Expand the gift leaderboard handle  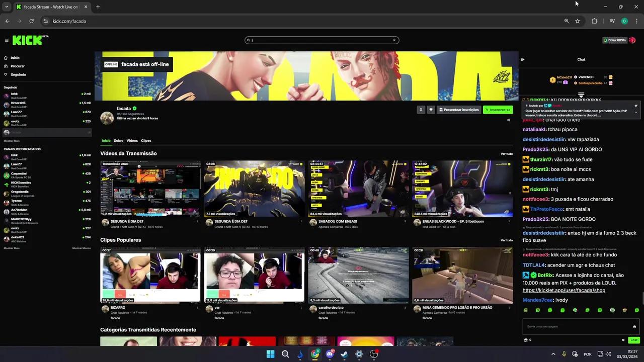coord(581,95)
